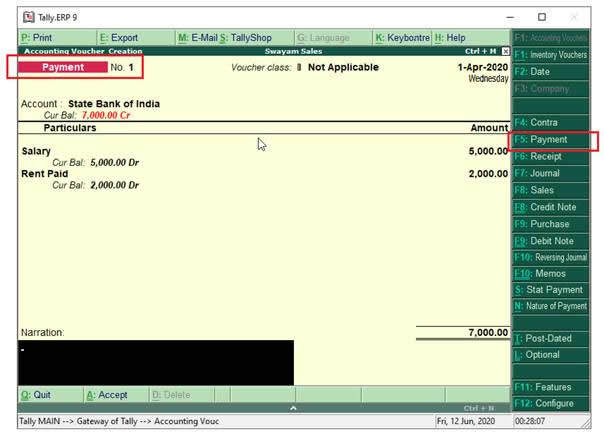
Task: Click the Salary ledger entry
Action: coord(36,151)
